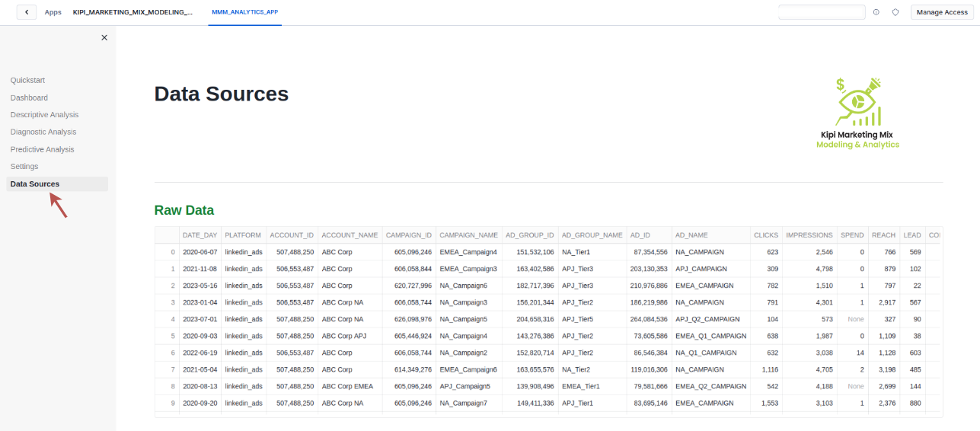Open Predictive Analysis in sidebar
This screenshot has height=431, width=980.
coord(42,149)
